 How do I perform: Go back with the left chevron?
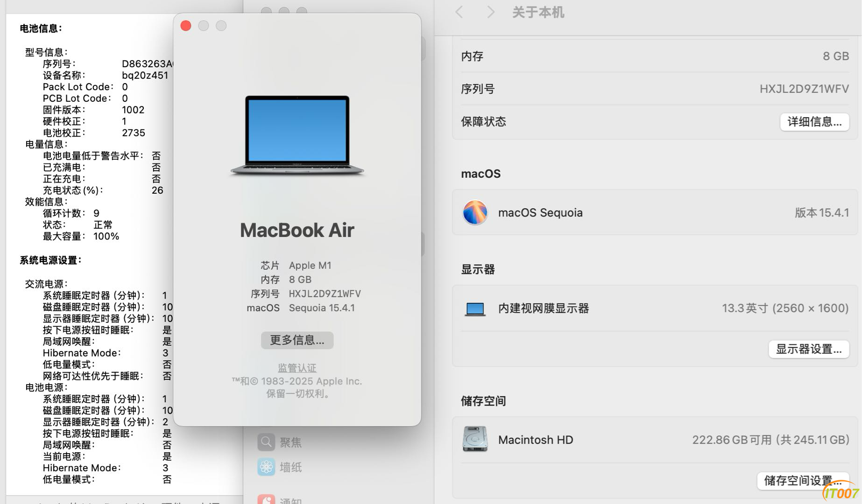[x=459, y=12]
